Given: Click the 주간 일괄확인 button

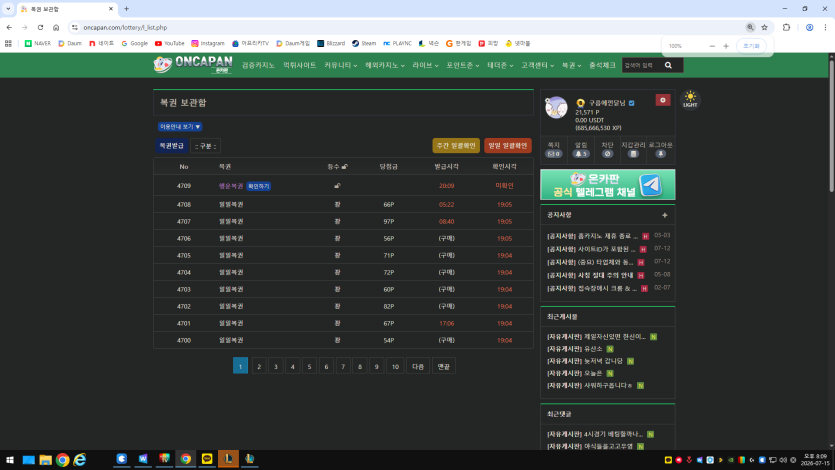Looking at the screenshot, I should [x=456, y=146].
